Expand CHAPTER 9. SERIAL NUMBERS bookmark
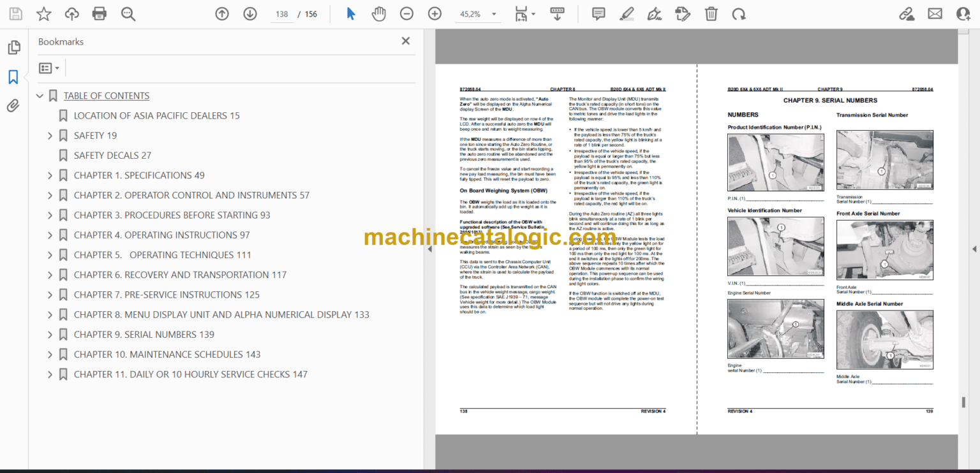The image size is (980, 473). 50,334
